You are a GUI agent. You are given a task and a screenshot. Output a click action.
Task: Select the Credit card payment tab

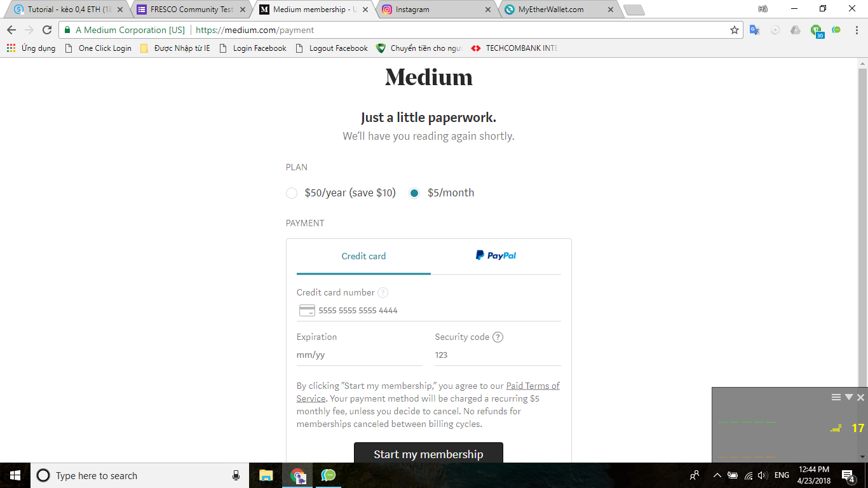pyautogui.click(x=363, y=256)
